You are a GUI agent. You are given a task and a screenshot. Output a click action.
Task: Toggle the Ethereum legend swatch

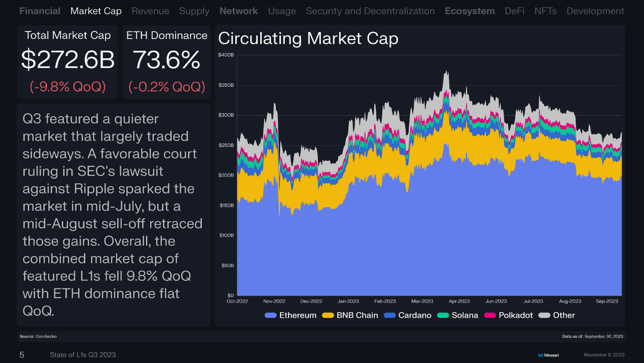pos(271,315)
